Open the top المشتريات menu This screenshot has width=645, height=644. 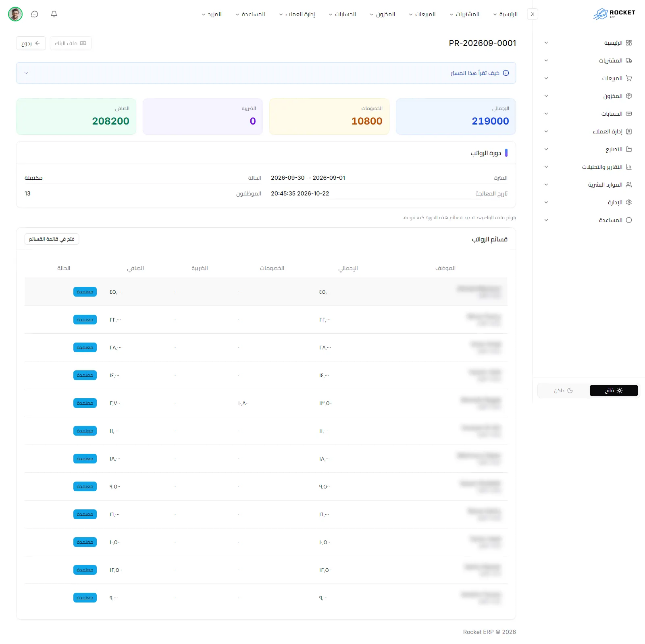464,14
